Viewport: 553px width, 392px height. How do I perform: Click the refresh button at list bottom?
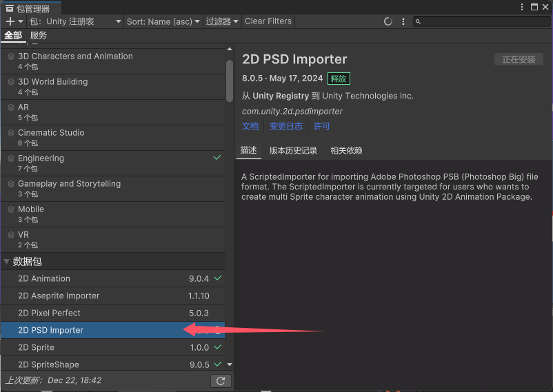tap(221, 381)
